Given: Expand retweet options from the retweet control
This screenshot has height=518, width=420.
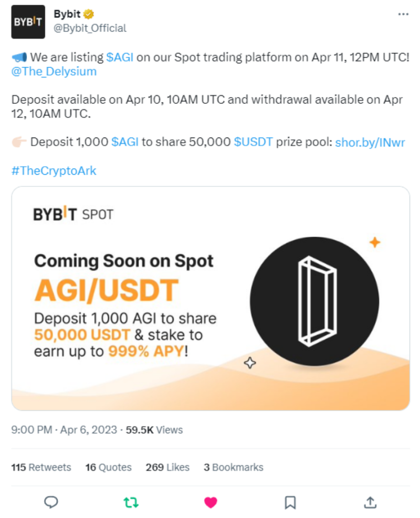Looking at the screenshot, I should tap(131, 502).
